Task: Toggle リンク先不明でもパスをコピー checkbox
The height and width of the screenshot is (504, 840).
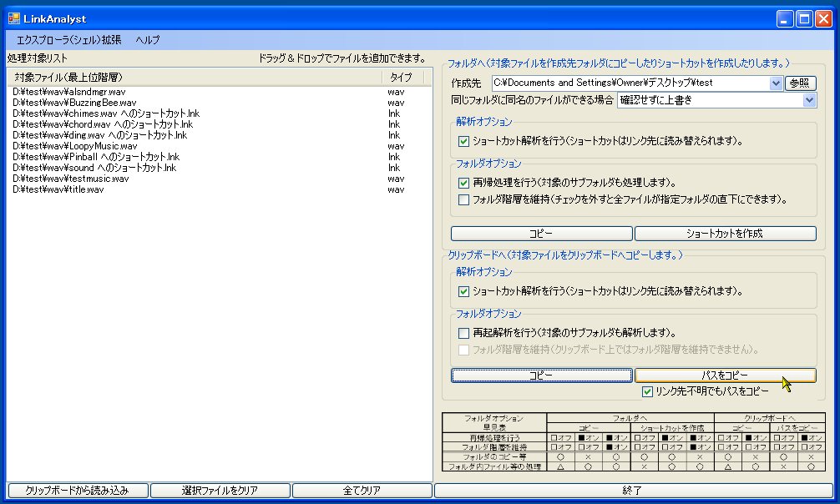Action: coord(647,391)
